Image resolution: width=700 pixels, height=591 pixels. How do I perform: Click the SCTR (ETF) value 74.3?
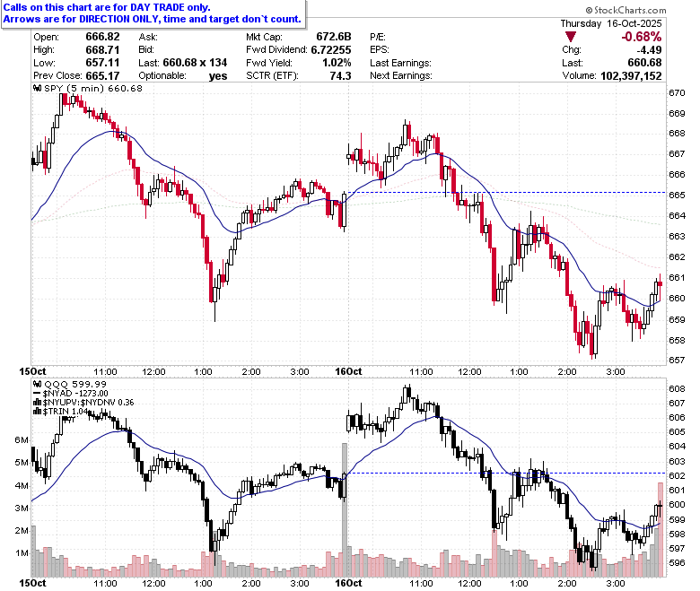(x=340, y=76)
